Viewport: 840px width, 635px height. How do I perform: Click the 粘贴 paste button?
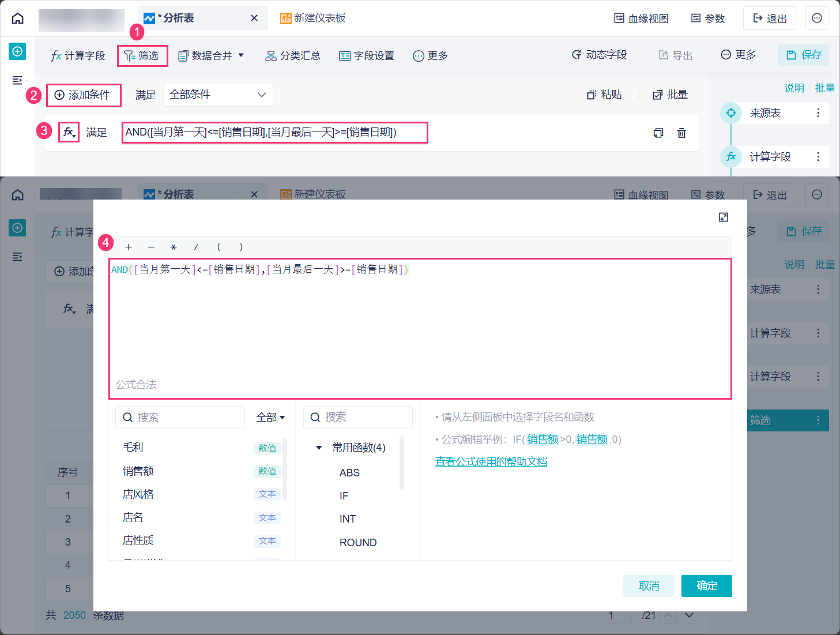click(605, 95)
